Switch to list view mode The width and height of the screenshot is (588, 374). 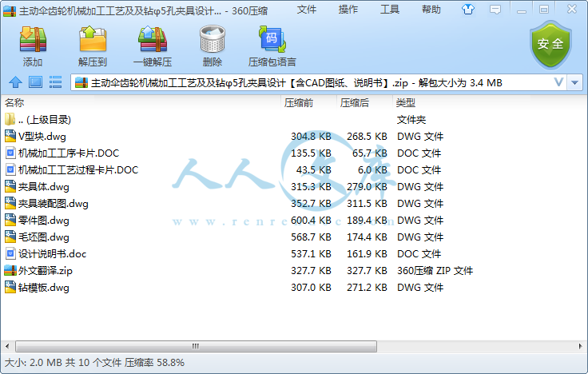click(55, 82)
